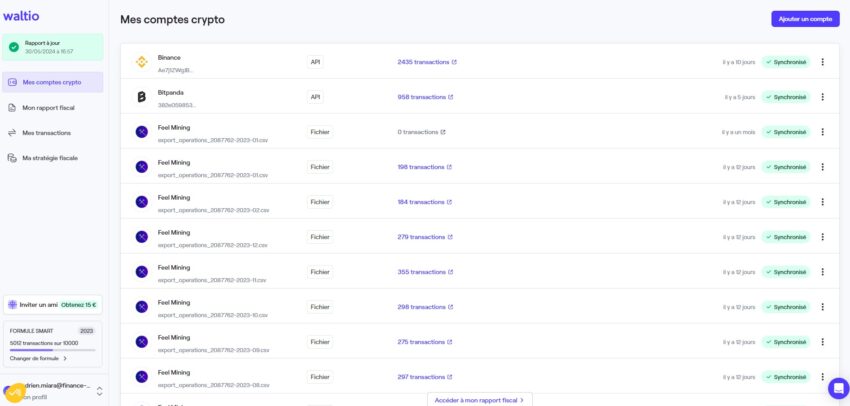Open the three-dot menu for Binance
850x406 pixels.
tap(822, 62)
